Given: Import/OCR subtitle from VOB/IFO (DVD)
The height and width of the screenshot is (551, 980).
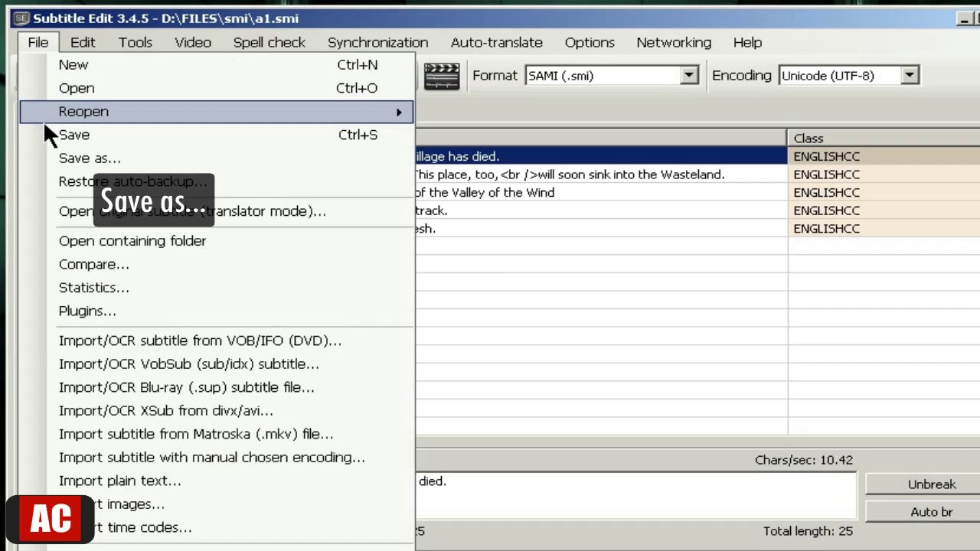Looking at the screenshot, I should (x=217, y=341).
